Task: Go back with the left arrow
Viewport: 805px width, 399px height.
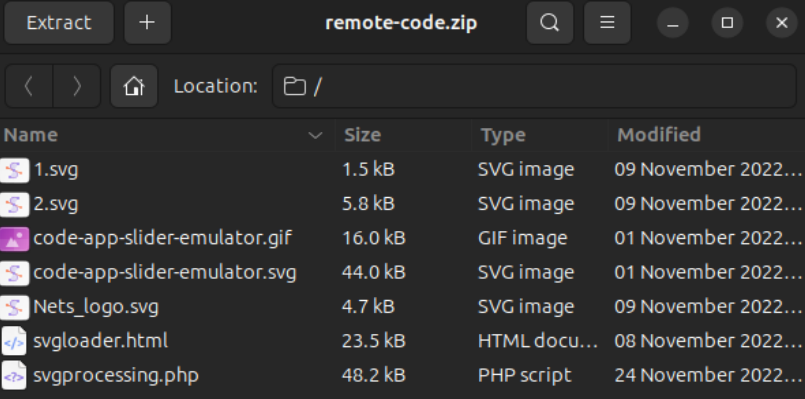Action: 29,86
